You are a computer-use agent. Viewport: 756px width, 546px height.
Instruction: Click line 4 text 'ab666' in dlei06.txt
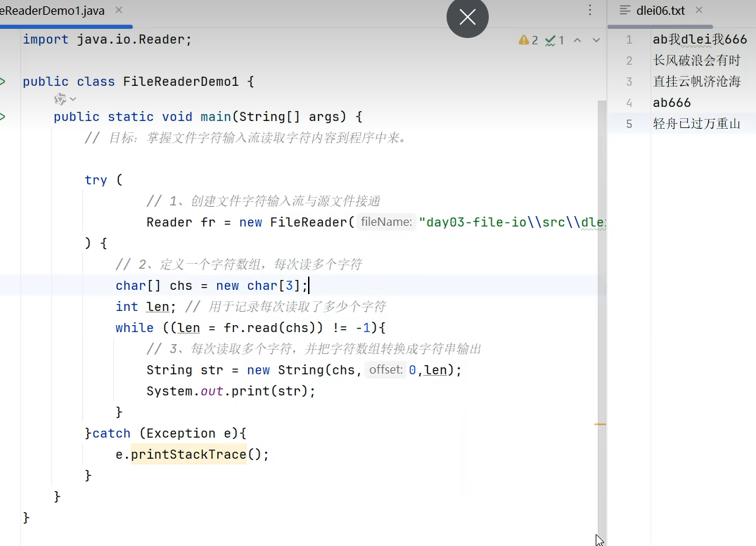(x=672, y=103)
